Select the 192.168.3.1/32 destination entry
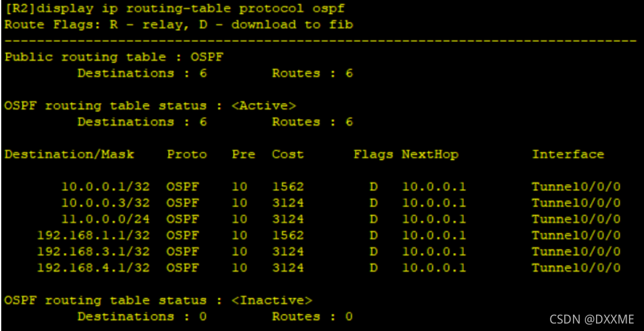Viewport: 644px width, 331px height. (x=93, y=252)
